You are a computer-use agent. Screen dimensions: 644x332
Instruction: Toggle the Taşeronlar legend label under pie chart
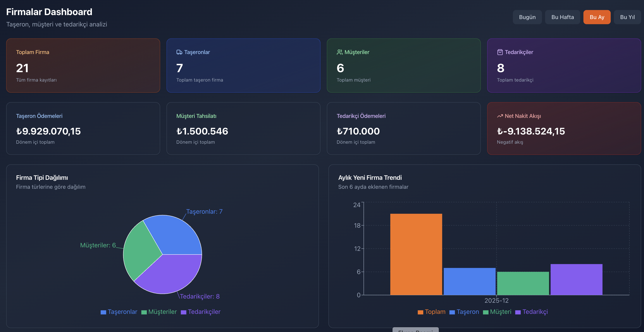(x=122, y=312)
